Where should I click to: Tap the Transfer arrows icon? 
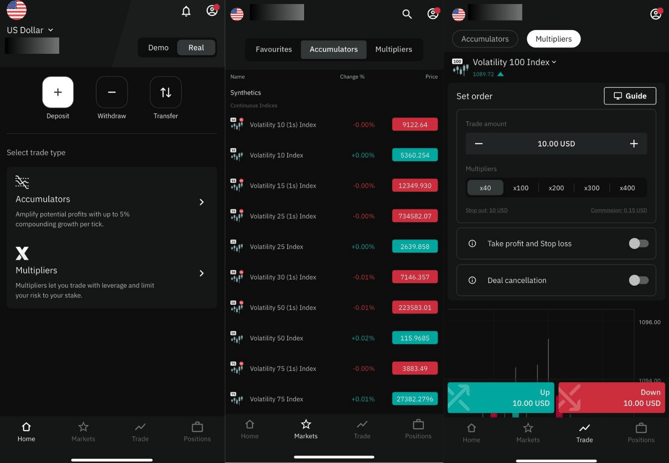coord(166,92)
